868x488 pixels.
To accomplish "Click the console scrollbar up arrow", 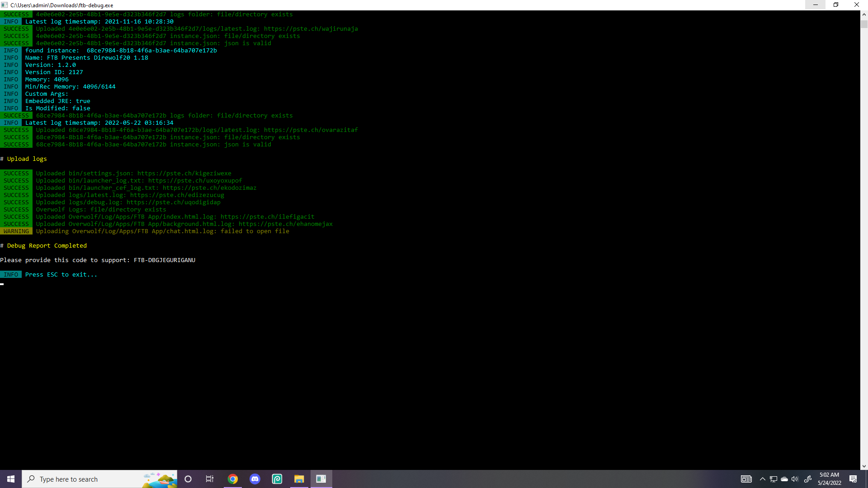I will pyautogui.click(x=864, y=14).
